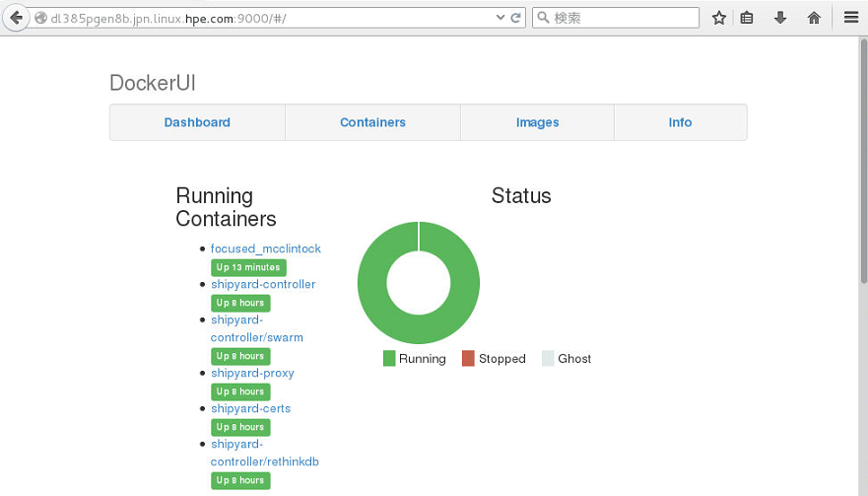The height and width of the screenshot is (496, 868).
Task: Open the focused_mcclintock container link
Action: (x=266, y=248)
